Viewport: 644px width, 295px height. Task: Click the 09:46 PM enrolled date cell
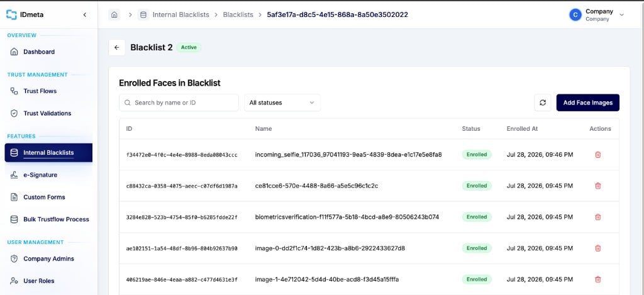click(x=540, y=155)
